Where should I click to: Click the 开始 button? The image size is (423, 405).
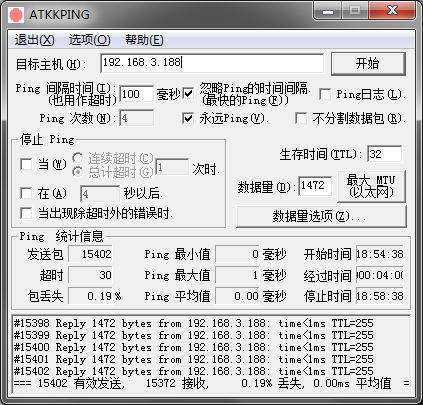(x=368, y=63)
